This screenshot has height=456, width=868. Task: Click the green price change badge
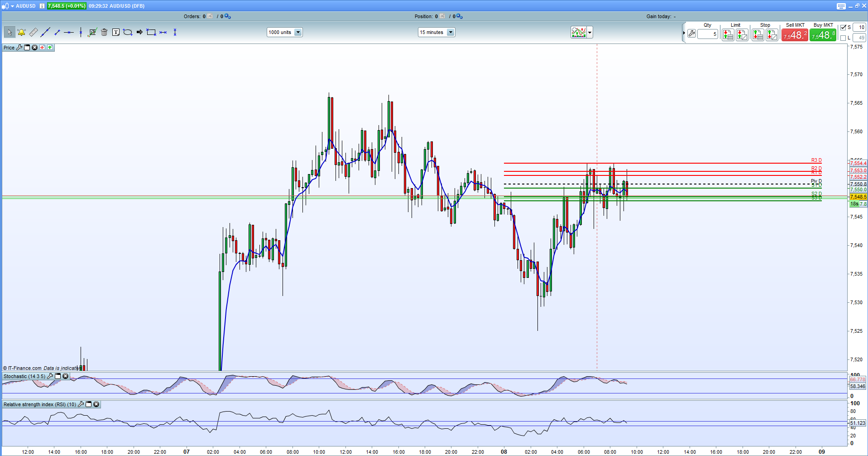[67, 6]
